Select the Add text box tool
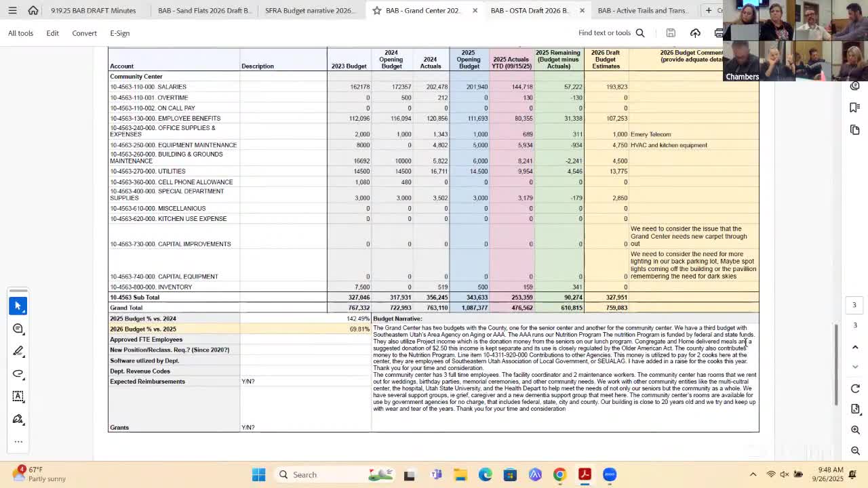Screen dimensions: 868x488 coord(18,396)
